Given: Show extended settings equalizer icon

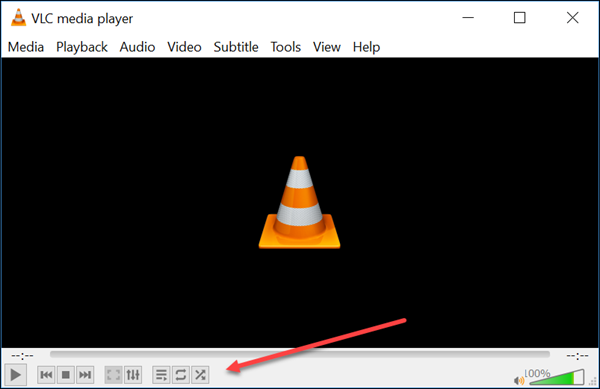Looking at the screenshot, I should pos(133,375).
